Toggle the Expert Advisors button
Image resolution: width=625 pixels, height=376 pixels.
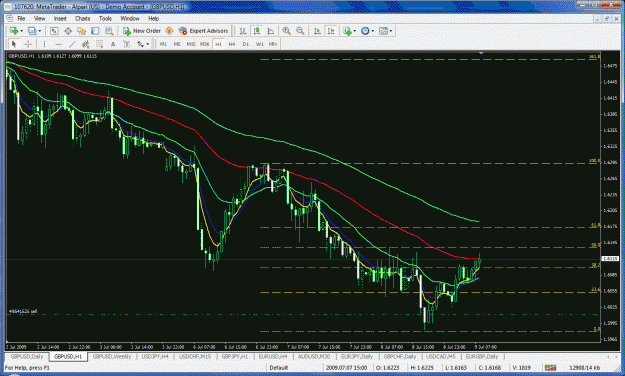(203, 31)
